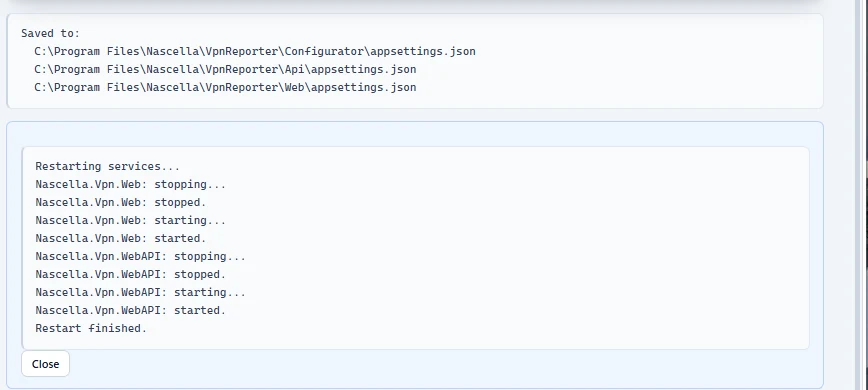Screen dimensions: 868x390
Task: Click 'Nascella.Vpn.Web: stopping...' log entry
Action: click(131, 184)
